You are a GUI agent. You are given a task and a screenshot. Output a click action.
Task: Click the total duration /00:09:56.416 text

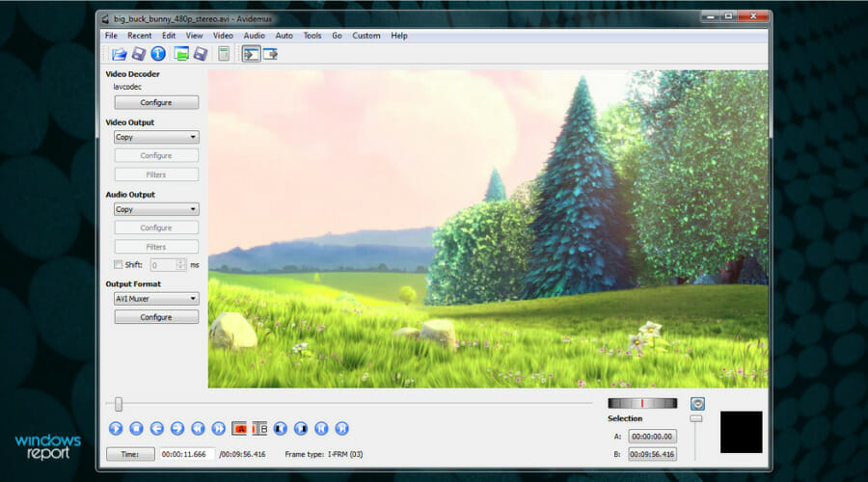click(242, 454)
